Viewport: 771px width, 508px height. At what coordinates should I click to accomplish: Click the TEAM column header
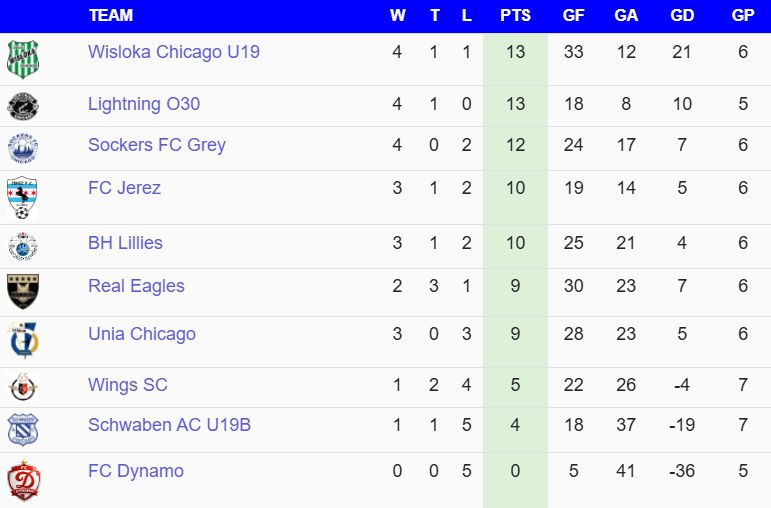pyautogui.click(x=111, y=16)
